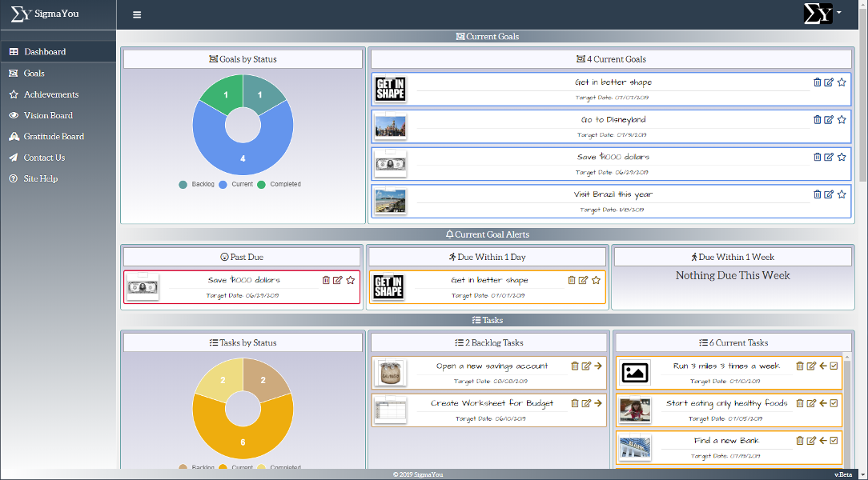The width and height of the screenshot is (868, 480).
Task: Delete the goal under Due Within 1 Day
Action: click(x=572, y=280)
